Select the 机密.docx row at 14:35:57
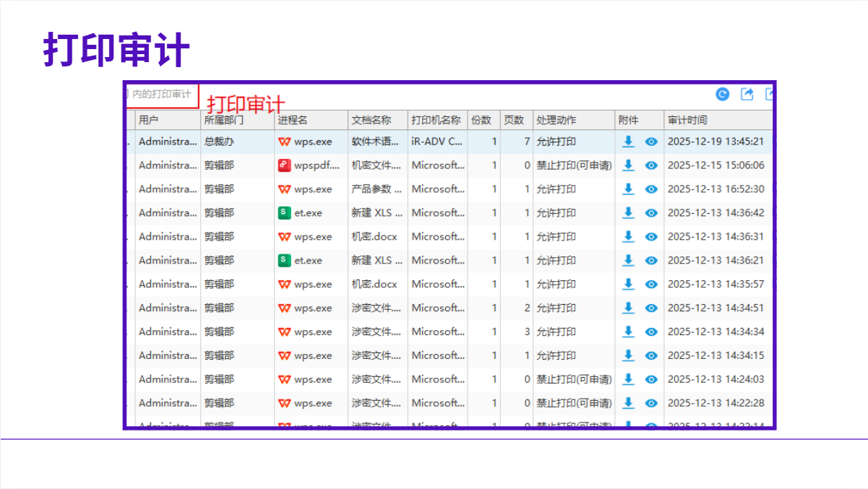 coord(374,285)
